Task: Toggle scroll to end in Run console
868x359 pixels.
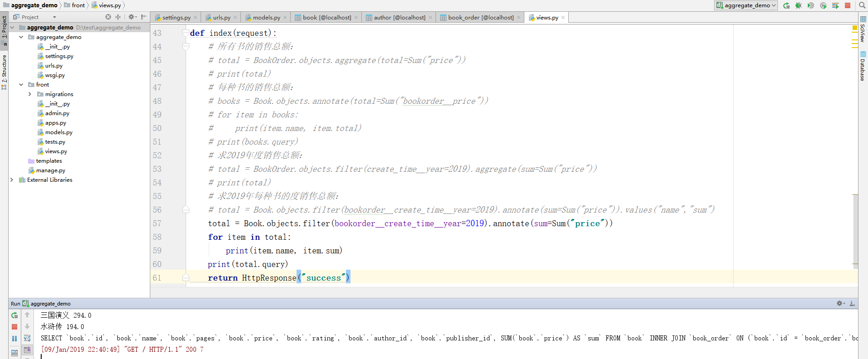Action: 27,350
